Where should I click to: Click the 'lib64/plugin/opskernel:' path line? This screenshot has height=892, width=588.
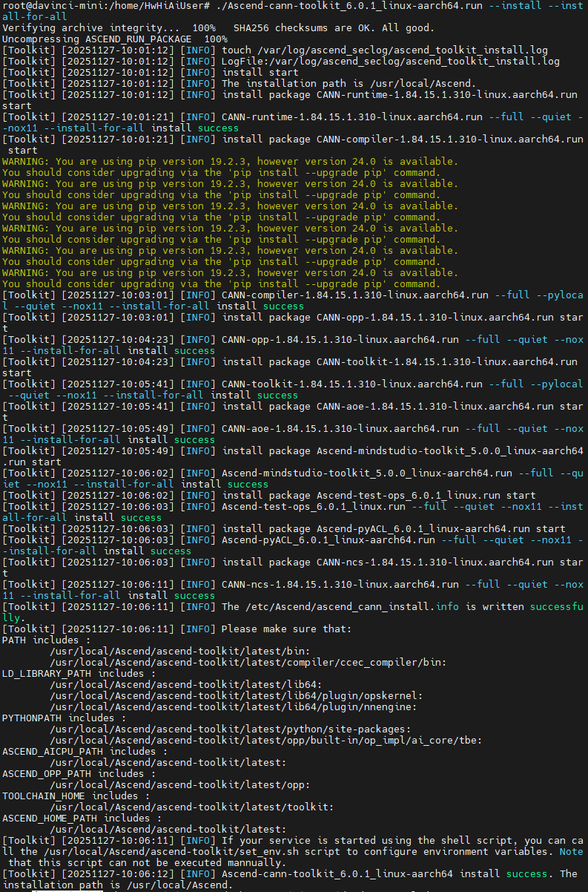tap(236, 696)
